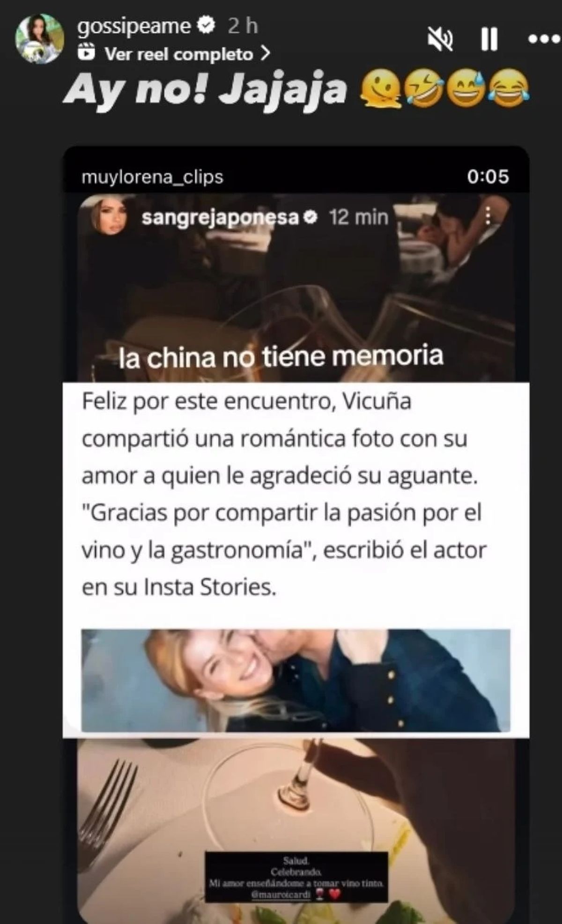
Task: Open the couple kissing photo
Action: click(x=296, y=680)
